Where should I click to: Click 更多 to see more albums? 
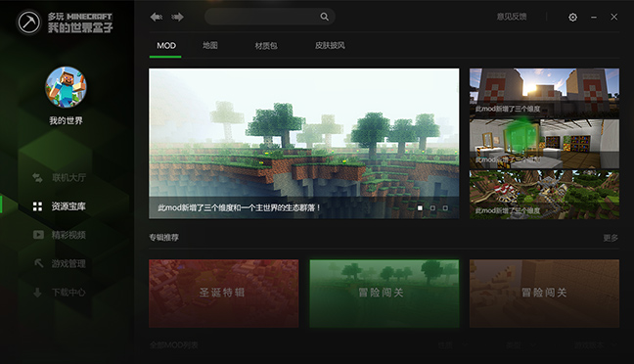(611, 238)
